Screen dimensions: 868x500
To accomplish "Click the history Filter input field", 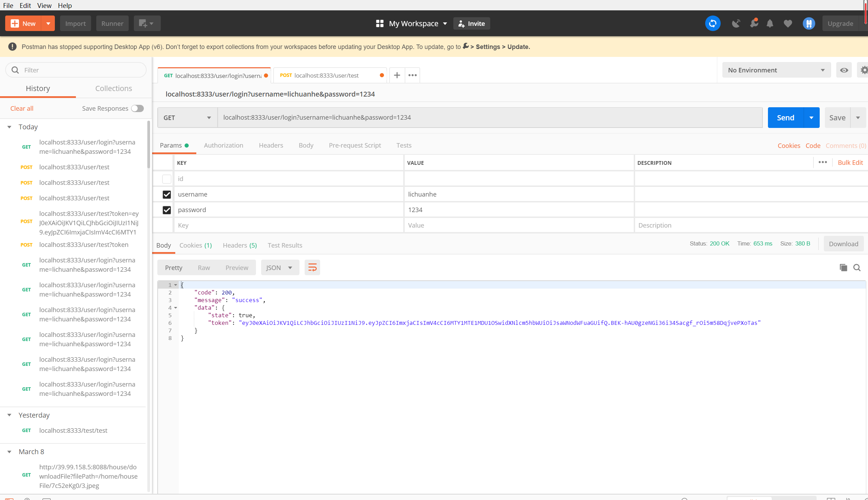I will (76, 70).
